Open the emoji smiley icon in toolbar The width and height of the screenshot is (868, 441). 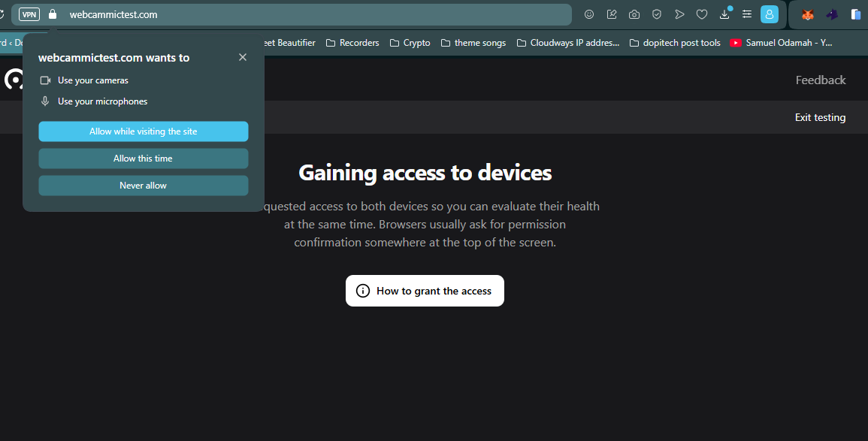tap(589, 14)
